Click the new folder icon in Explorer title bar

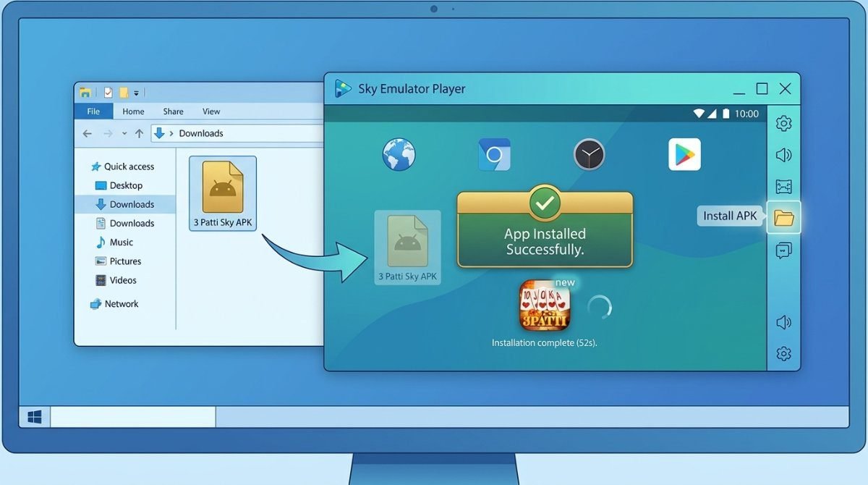tap(124, 92)
